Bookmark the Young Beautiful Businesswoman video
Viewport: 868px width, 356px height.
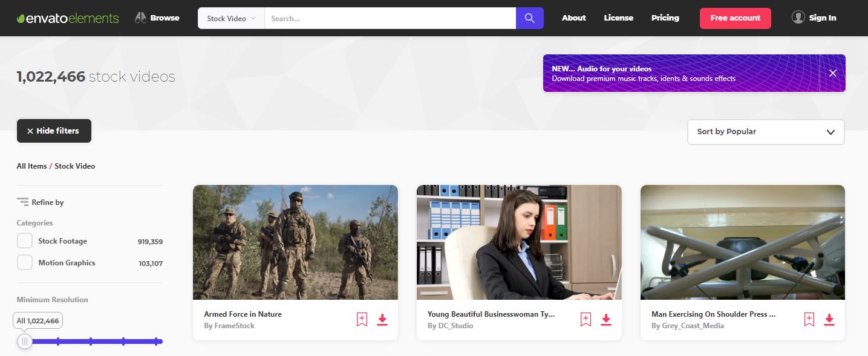pos(586,320)
